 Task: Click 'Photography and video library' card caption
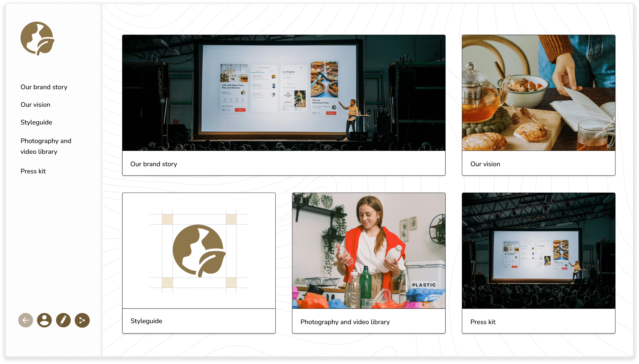pos(345,322)
